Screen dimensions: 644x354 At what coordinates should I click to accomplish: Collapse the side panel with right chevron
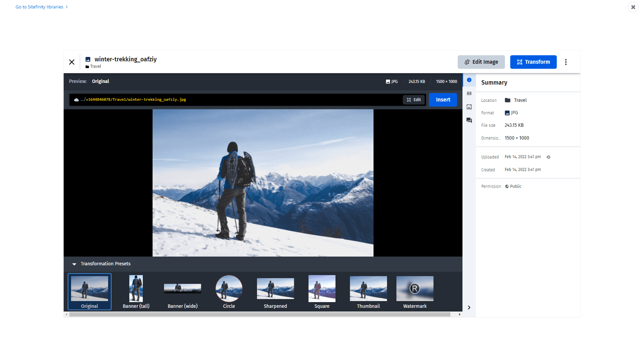(469, 307)
